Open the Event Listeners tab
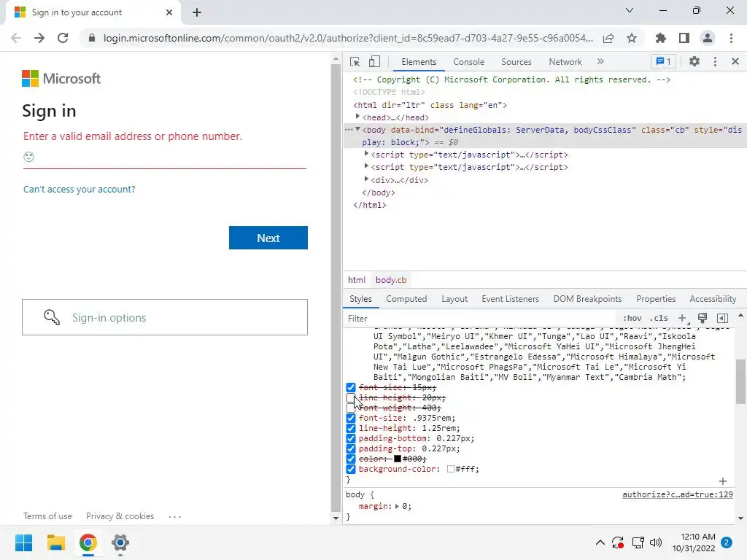Viewport: 747px width, 560px height. [x=510, y=299]
